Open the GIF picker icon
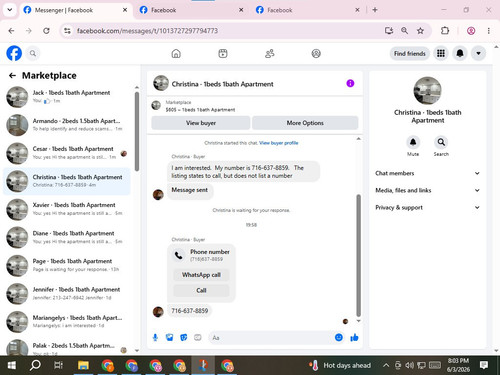The image size is (500, 375). pyautogui.click(x=198, y=338)
